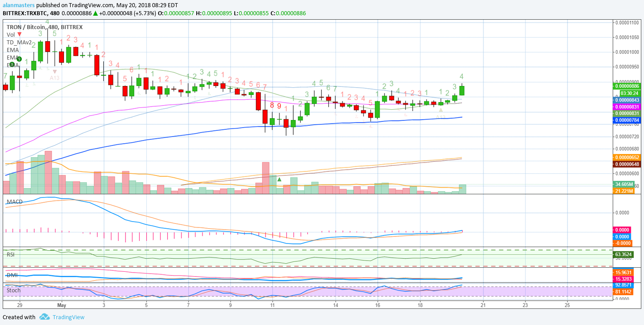Viewport: 644px width, 325px height.
Task: Click the 15.3283 DMI value tag
Action: (x=623, y=279)
